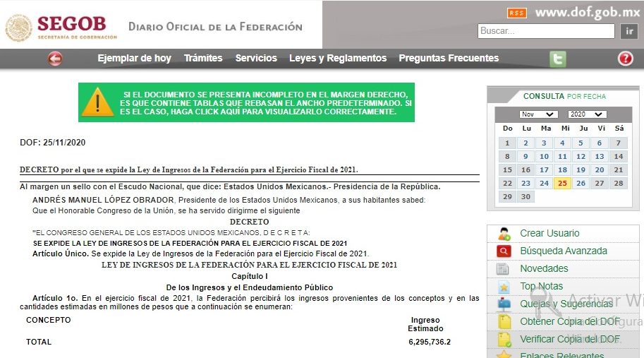Screen dimensions: 644x358
Task: Click the Verificar Copia del DOF link
Action: 570,340
